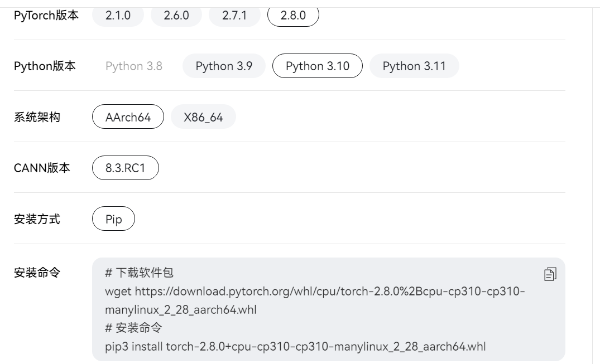The image size is (600, 364).
Task: Click the 'PyTorch版本' row label
Action: tap(46, 15)
